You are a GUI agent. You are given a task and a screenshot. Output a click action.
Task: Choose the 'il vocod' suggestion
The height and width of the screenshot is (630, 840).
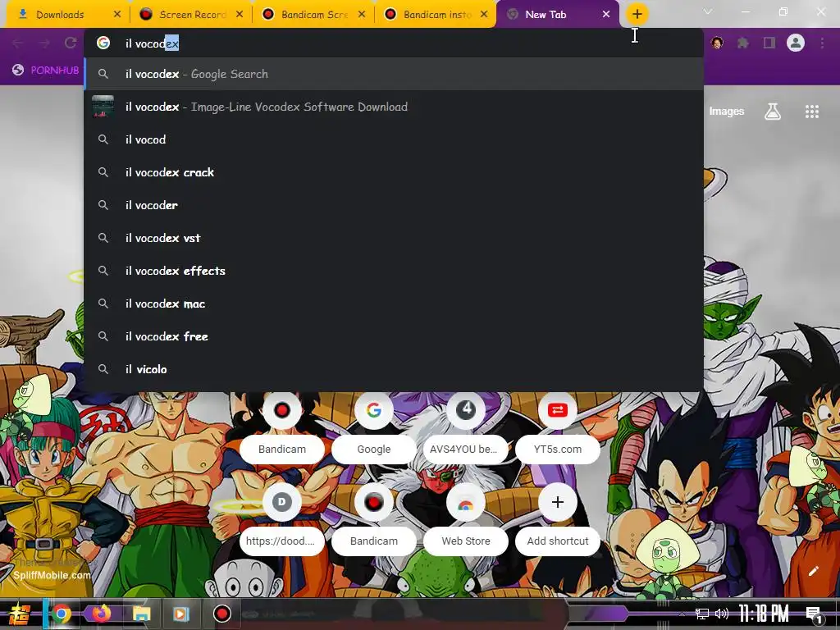pyautogui.click(x=394, y=139)
